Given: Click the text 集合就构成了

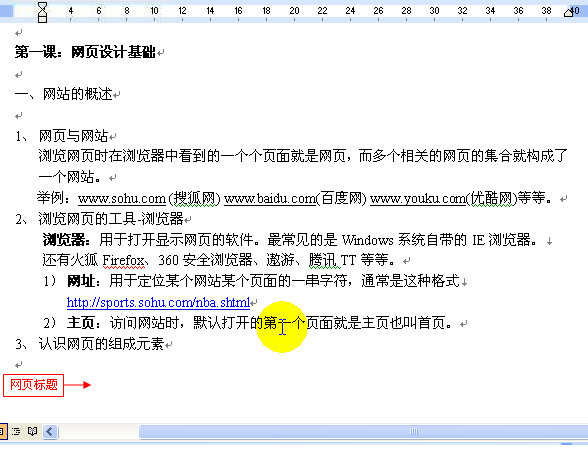Looking at the screenshot, I should 526,156.
